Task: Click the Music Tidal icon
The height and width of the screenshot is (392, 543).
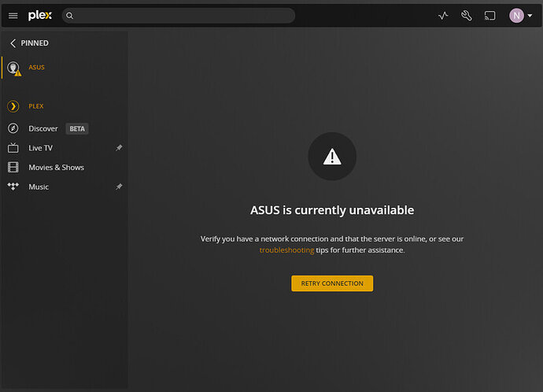Action: tap(13, 187)
